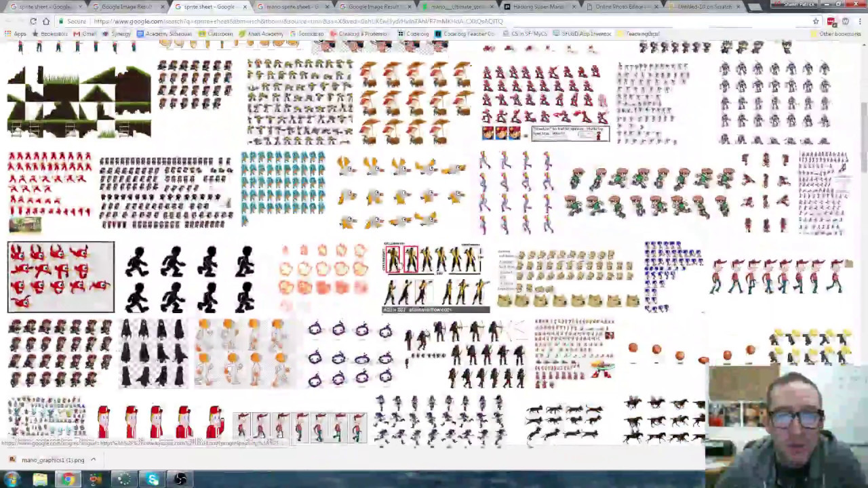Viewport: 868px width, 488px height.
Task: Open the doge dog sprite sheet
Action: point(568,279)
